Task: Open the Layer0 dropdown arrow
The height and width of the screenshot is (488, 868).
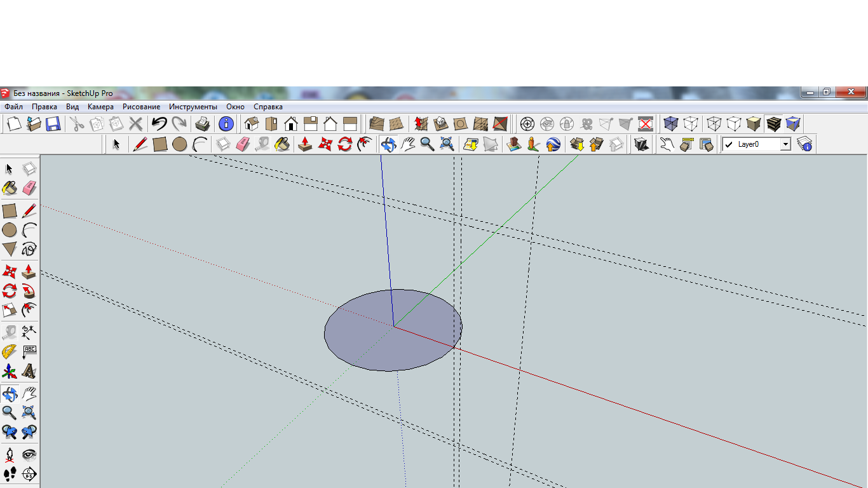Action: [785, 145]
